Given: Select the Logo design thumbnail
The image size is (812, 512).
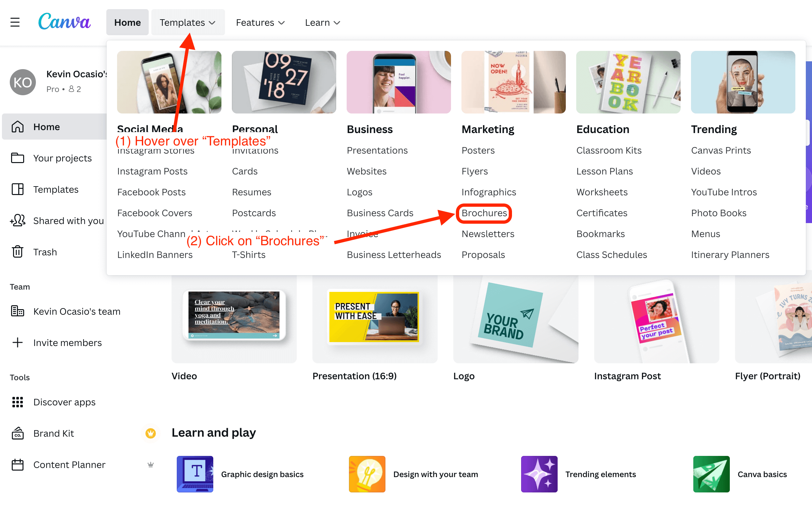Looking at the screenshot, I should [516, 319].
